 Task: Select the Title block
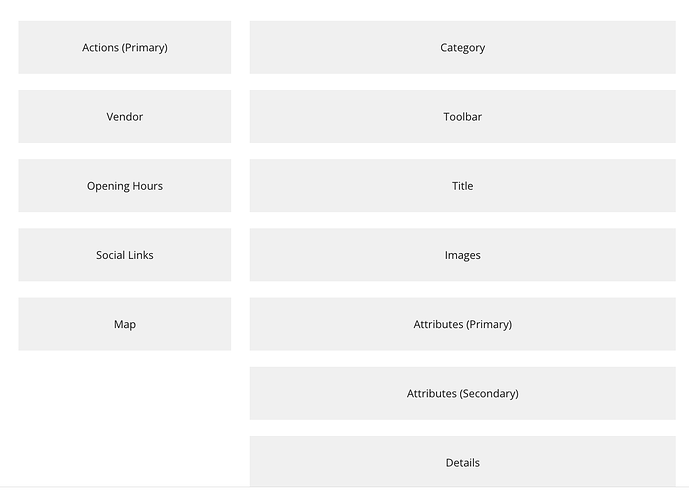[x=463, y=186]
